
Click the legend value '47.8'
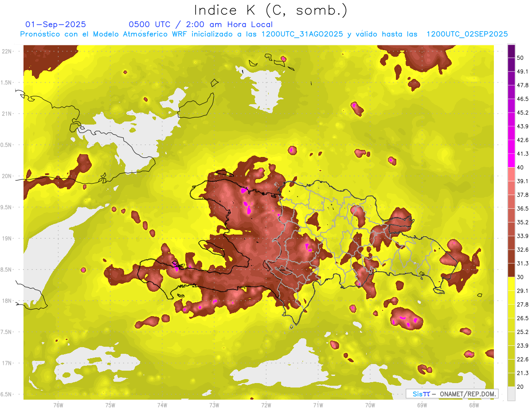point(523,85)
